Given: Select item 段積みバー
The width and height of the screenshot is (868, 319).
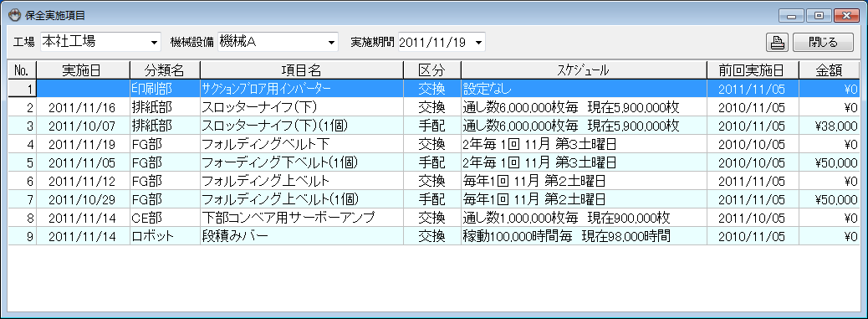Looking at the screenshot, I should click(x=302, y=236).
